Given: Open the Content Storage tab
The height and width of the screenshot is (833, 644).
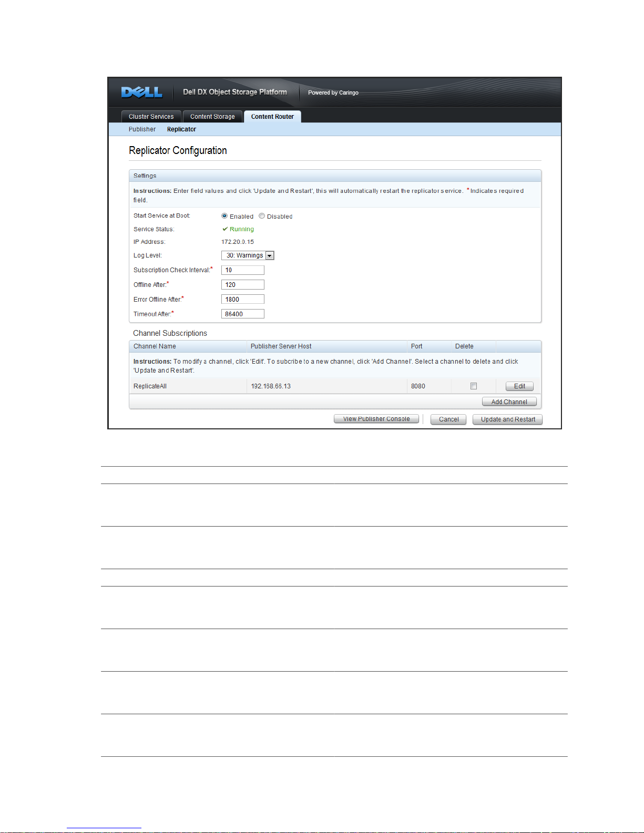Looking at the screenshot, I should (x=212, y=117).
